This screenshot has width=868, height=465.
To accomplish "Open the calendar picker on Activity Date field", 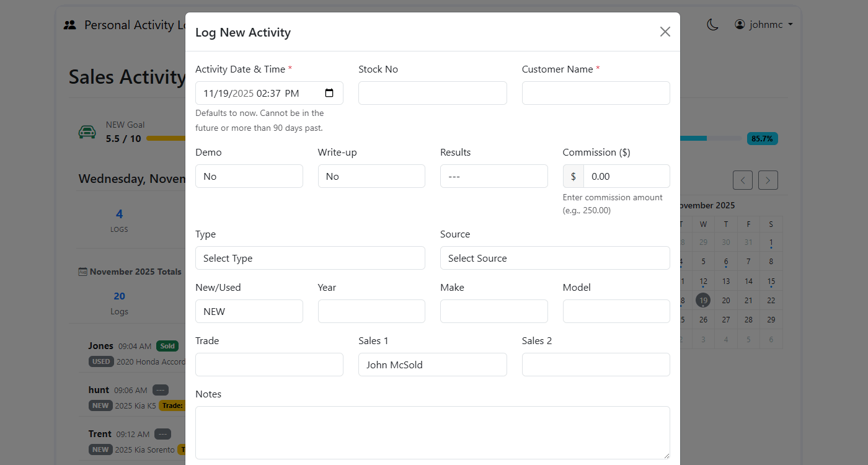I will (329, 93).
